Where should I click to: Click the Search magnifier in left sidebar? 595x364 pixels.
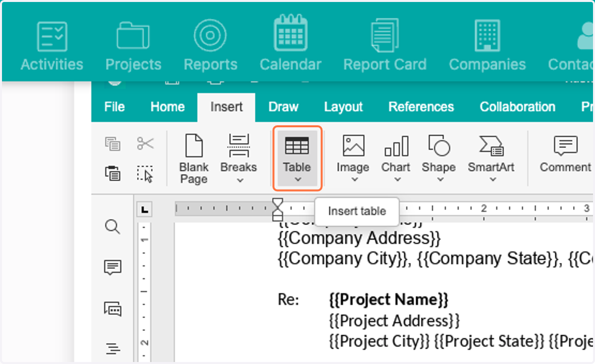tap(113, 228)
